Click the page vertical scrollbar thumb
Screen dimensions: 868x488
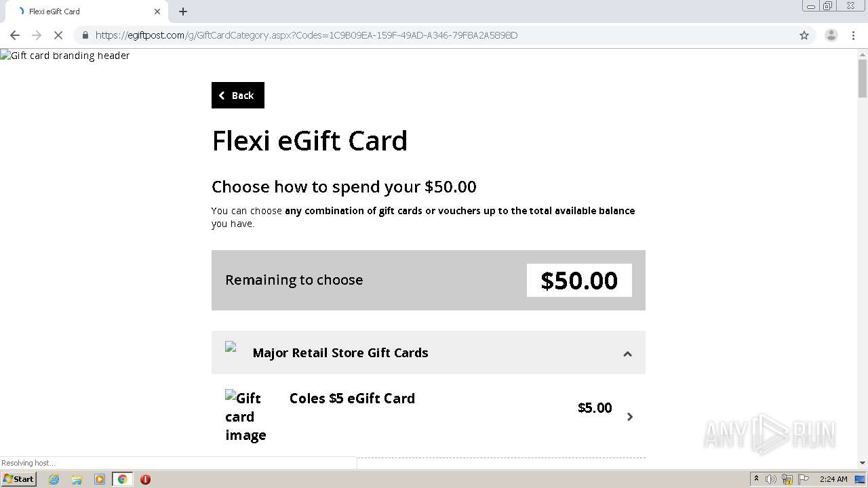tap(863, 78)
